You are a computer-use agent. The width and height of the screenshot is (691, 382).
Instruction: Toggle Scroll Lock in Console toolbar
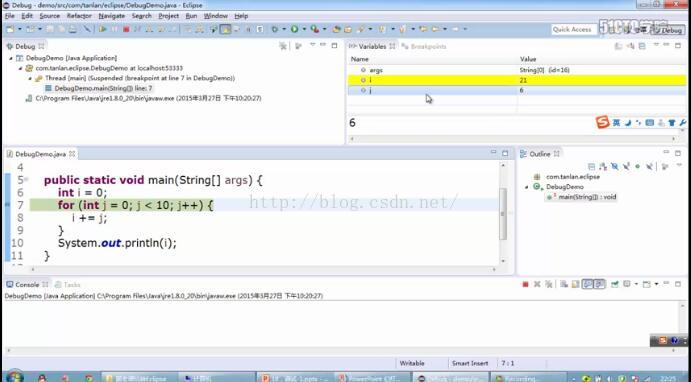[575, 284]
